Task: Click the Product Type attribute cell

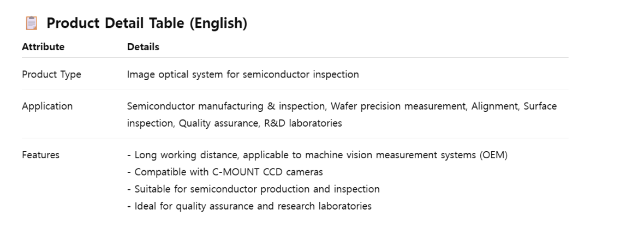Action: coord(51,74)
